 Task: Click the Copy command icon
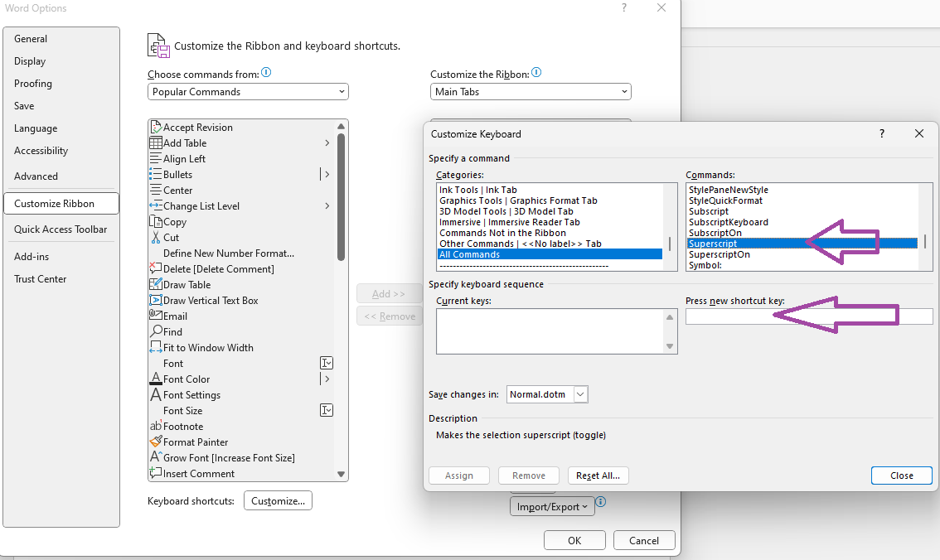point(157,221)
